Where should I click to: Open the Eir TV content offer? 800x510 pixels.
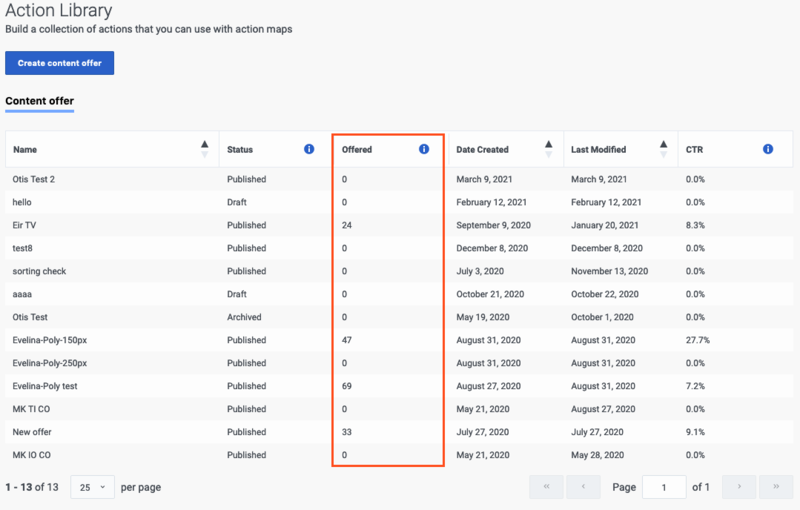click(x=24, y=225)
